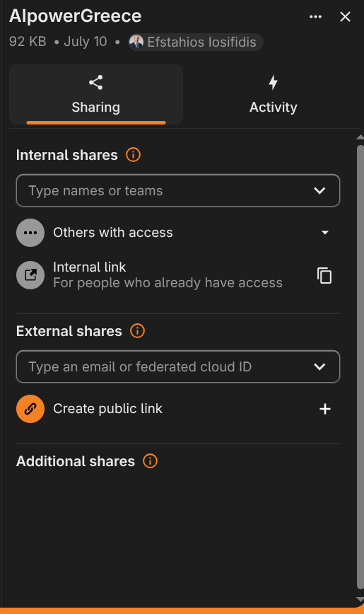Click the orange public link chain icon

[x=30, y=409]
